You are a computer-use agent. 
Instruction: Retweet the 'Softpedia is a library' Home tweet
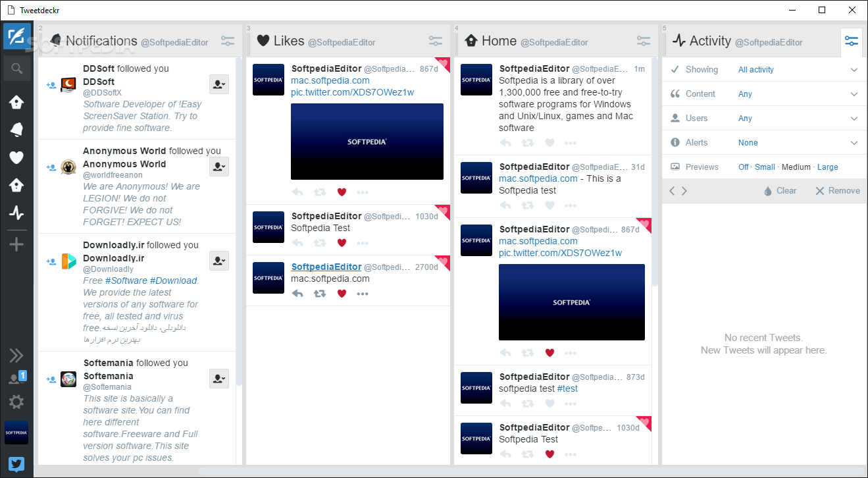[528, 143]
